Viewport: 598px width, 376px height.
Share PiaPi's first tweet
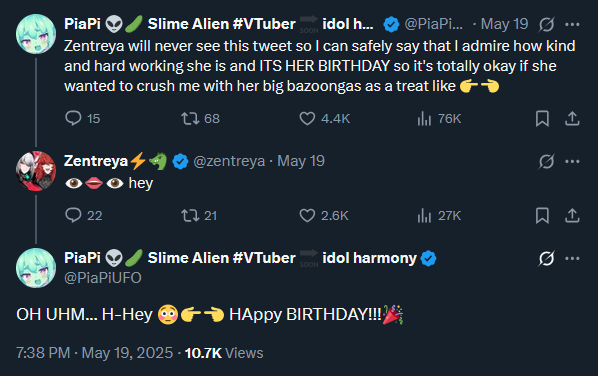[572, 118]
